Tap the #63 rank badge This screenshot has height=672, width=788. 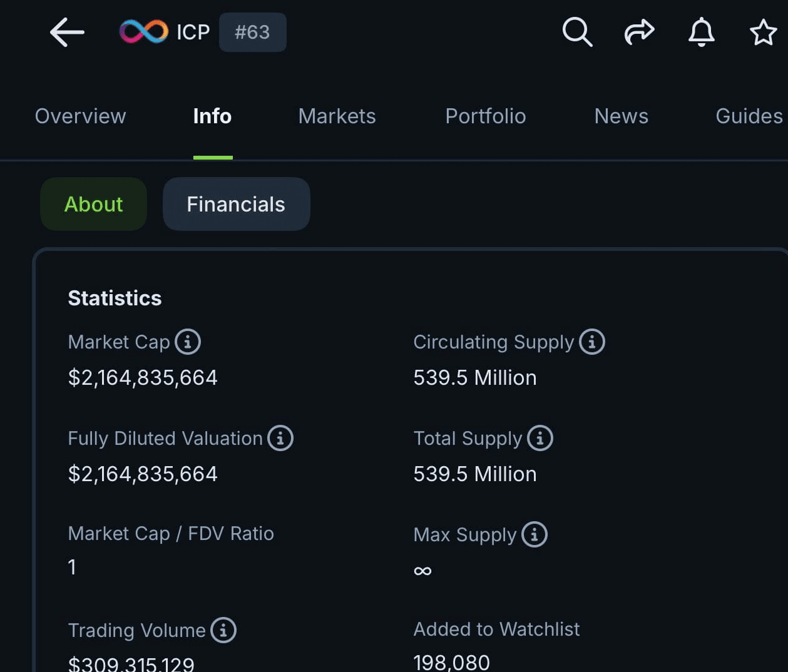253,32
